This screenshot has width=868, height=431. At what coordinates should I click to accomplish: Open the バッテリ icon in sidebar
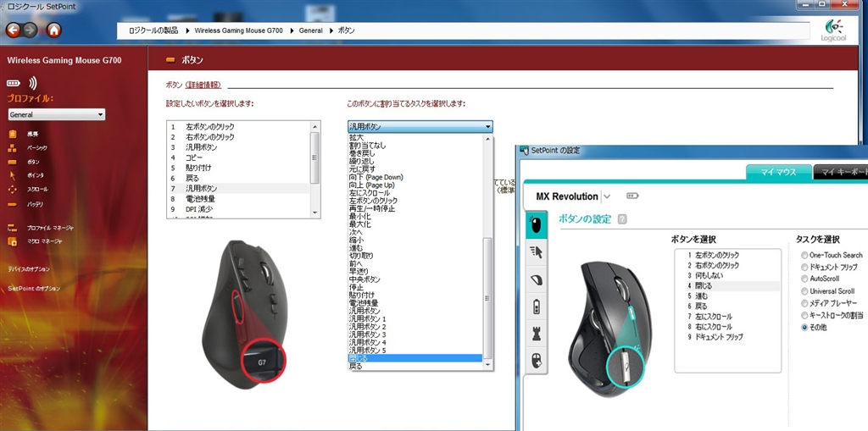12,204
